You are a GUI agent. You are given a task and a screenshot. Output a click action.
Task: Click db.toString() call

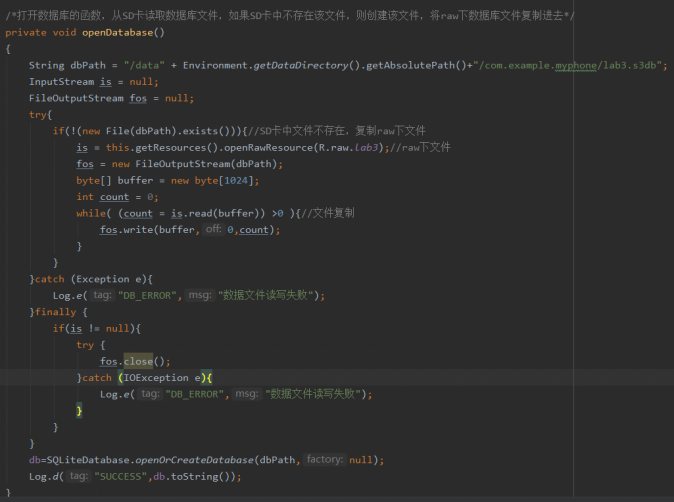[194, 476]
